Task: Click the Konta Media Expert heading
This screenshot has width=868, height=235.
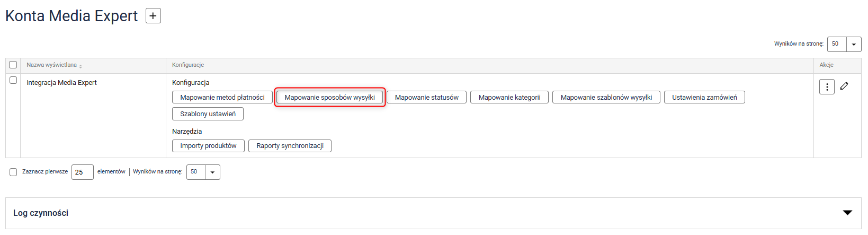Action: click(x=71, y=16)
